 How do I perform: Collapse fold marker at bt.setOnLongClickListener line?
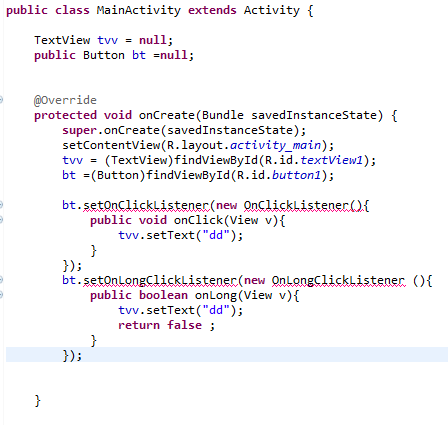(1, 279)
